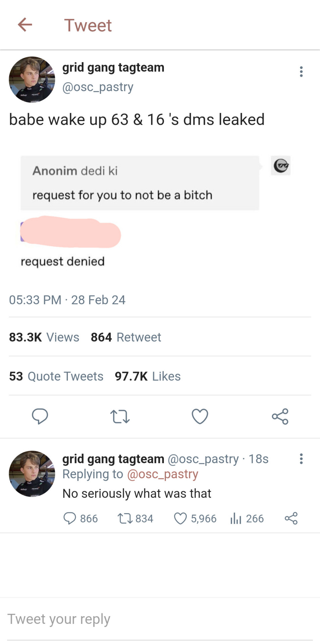Image resolution: width=320 pixels, height=644 pixels.
Task: View analytics icon on reply tweet
Action: pyautogui.click(x=236, y=519)
